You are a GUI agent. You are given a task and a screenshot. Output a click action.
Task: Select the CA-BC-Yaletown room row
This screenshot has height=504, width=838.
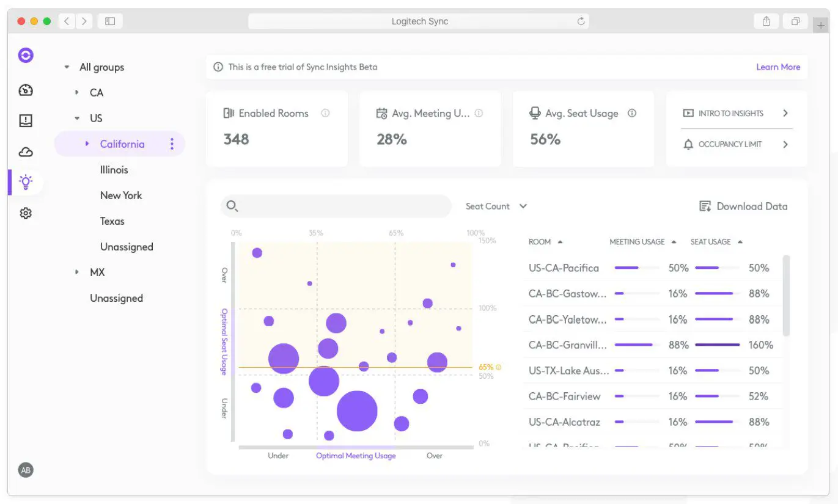click(x=653, y=319)
